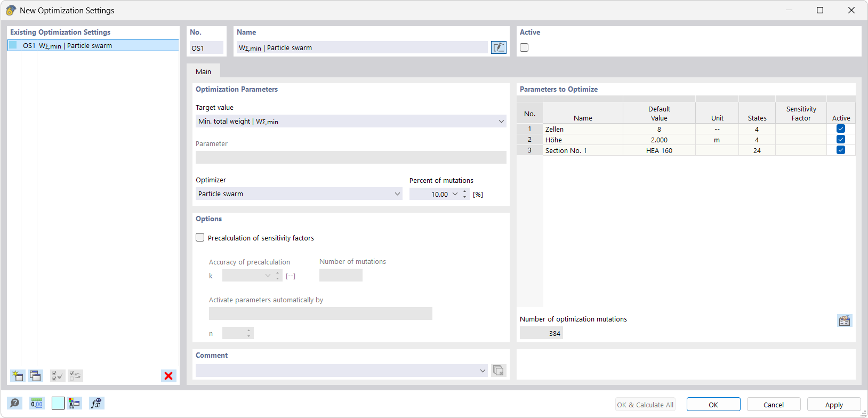Click the invert selection icon
868x418 pixels.
pyautogui.click(x=75, y=376)
